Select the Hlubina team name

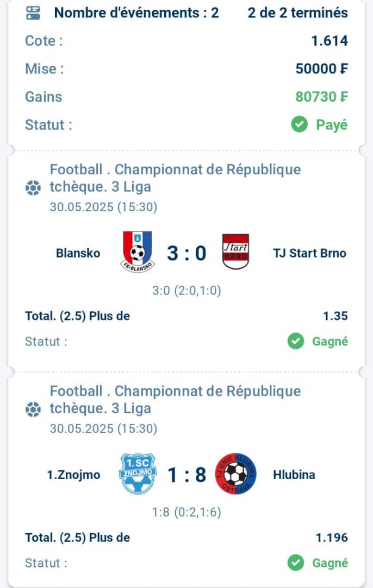[x=294, y=475]
